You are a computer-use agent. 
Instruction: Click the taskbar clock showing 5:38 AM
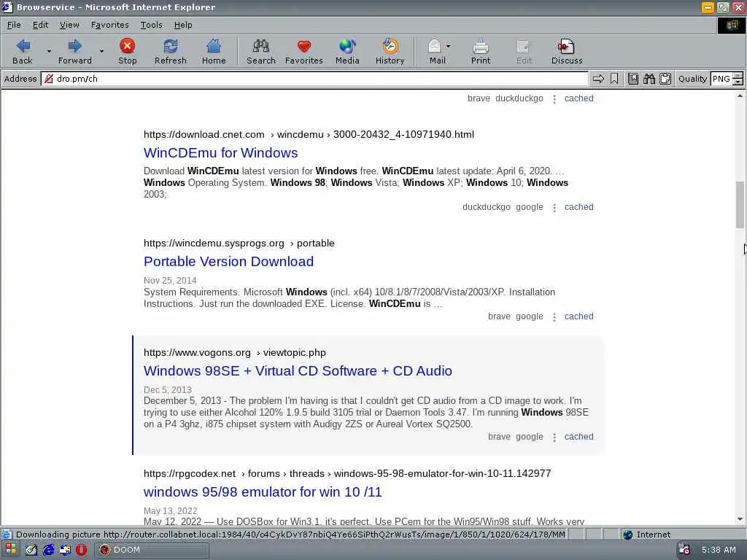click(x=719, y=550)
